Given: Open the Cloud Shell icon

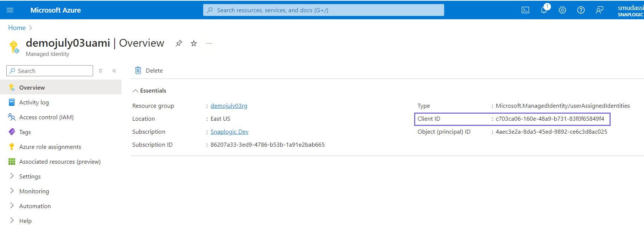Looking at the screenshot, I should [x=525, y=10].
